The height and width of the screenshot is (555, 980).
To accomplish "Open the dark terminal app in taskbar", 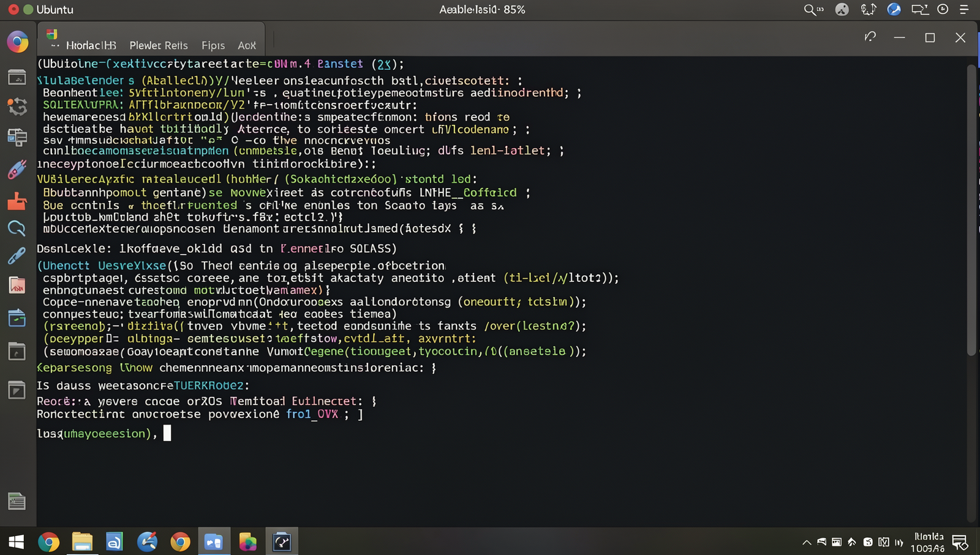I will (282, 542).
